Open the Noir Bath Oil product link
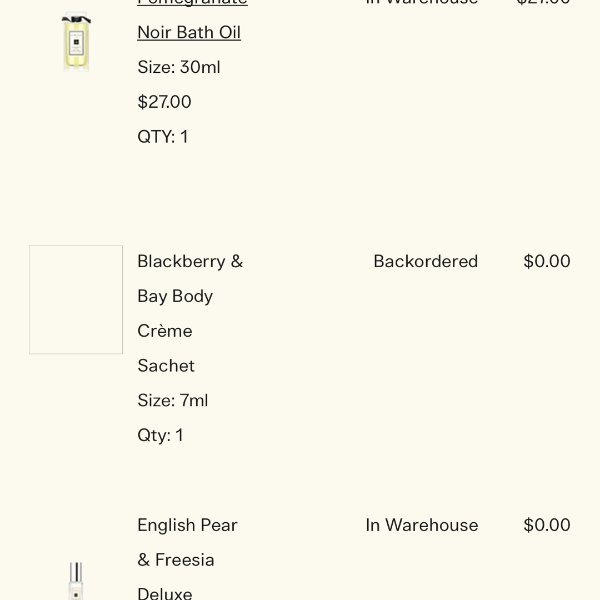 pos(189,33)
